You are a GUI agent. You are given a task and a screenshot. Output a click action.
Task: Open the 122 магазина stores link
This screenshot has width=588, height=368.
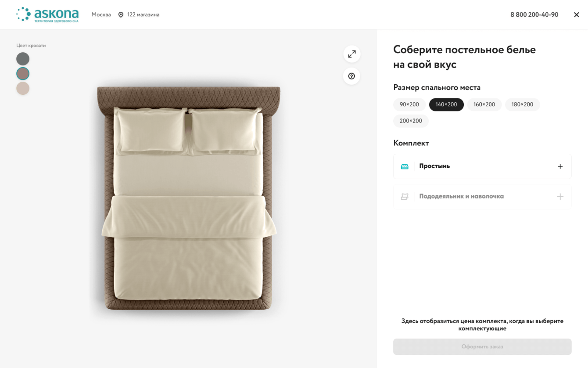pyautogui.click(x=143, y=15)
